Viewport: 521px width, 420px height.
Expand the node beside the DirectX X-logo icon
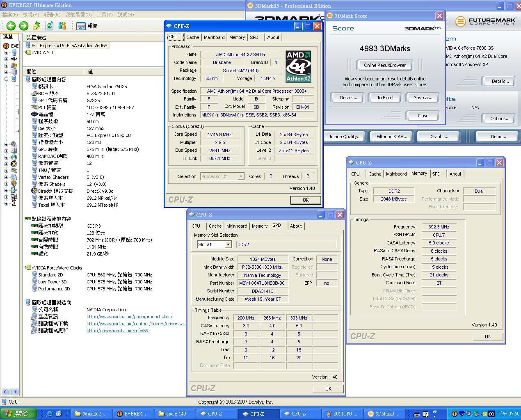6,164
